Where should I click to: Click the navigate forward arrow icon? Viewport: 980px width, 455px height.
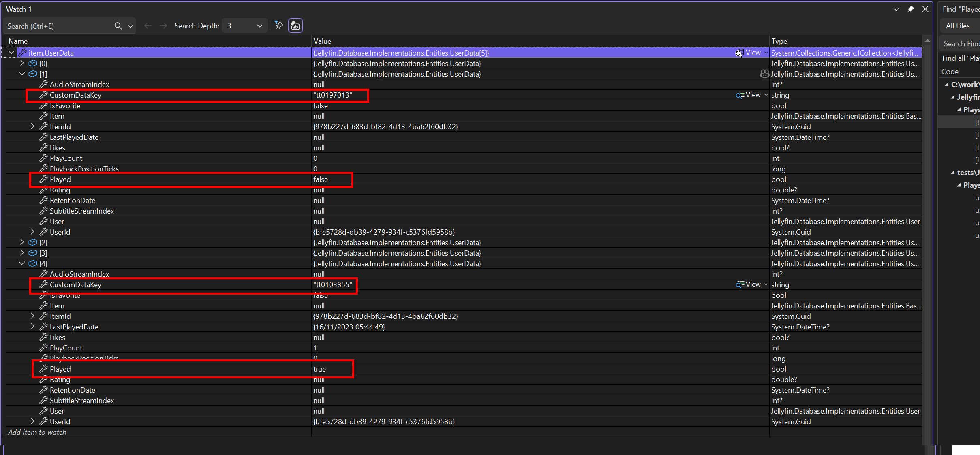(163, 26)
